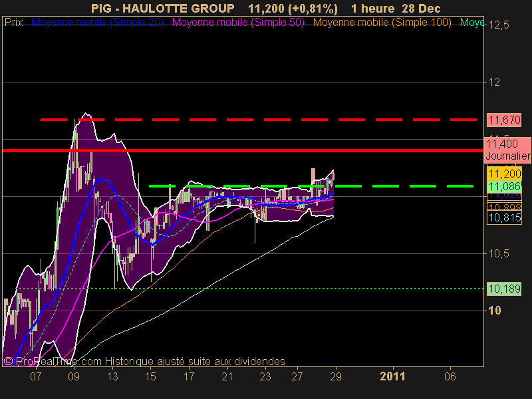
Task: Click the '21' date on the time axis
Action: point(227,376)
